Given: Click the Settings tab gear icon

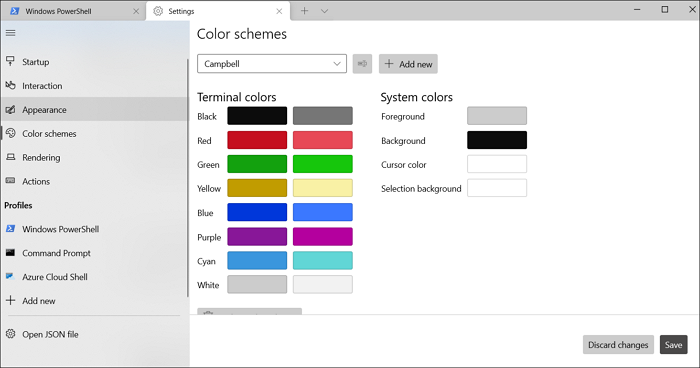Looking at the screenshot, I should tap(158, 11).
